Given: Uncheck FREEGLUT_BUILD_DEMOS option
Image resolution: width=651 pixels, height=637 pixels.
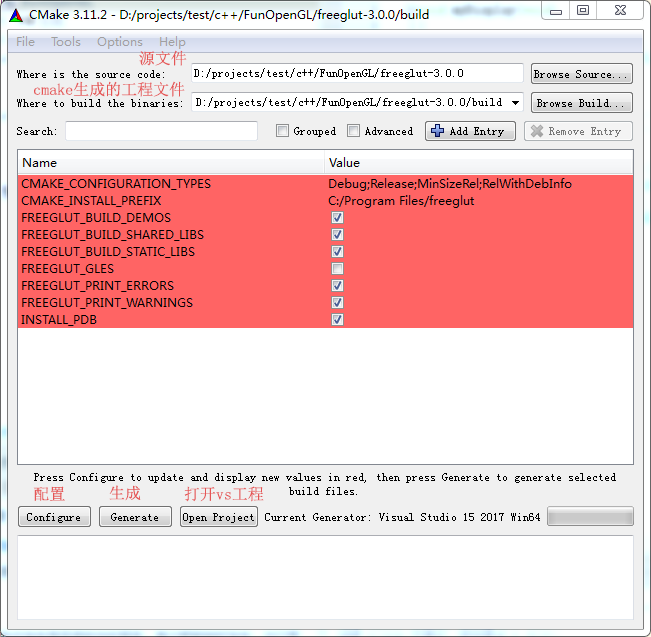Looking at the screenshot, I should coord(337,218).
